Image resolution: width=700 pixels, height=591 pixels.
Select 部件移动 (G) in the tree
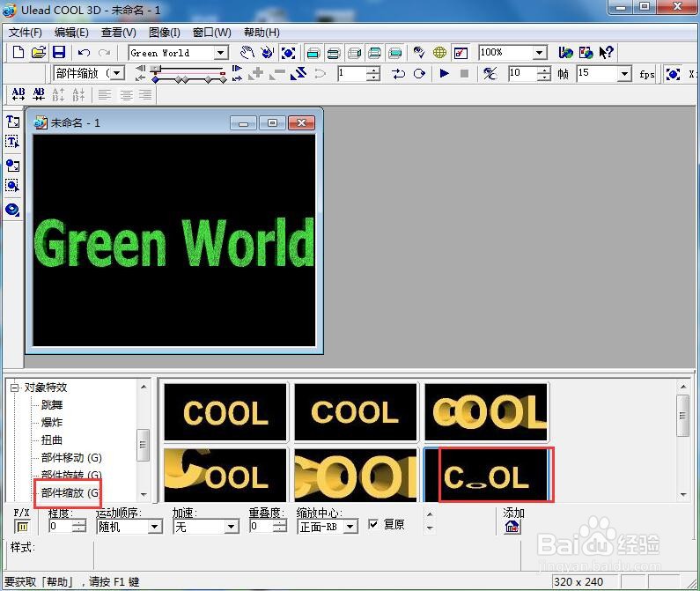click(71, 458)
